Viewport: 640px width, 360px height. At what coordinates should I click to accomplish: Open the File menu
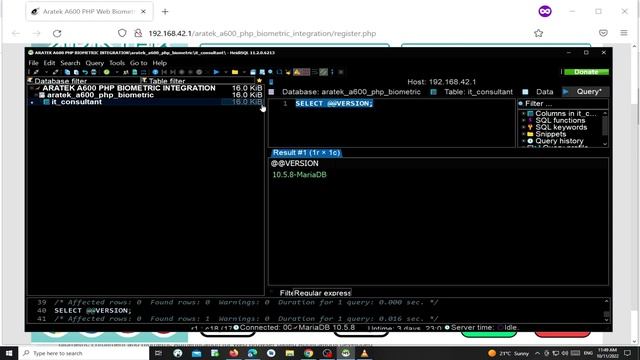point(33,63)
